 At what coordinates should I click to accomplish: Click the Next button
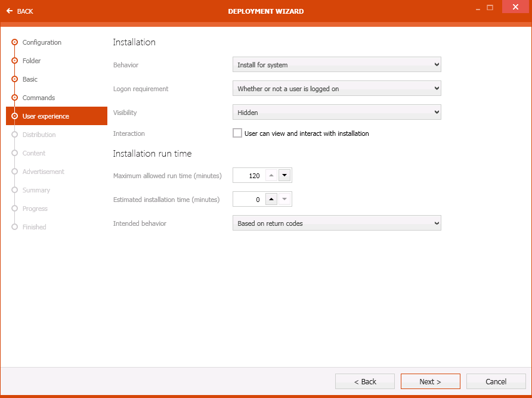pos(430,381)
